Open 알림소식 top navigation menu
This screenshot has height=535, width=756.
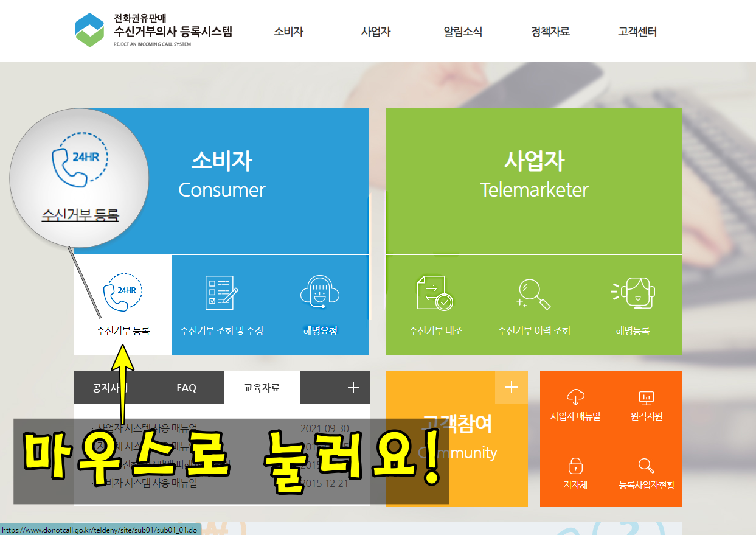[463, 32]
